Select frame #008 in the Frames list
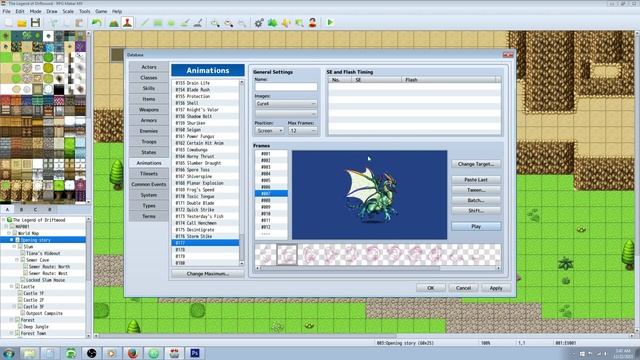The width and height of the screenshot is (640, 360). [x=271, y=200]
